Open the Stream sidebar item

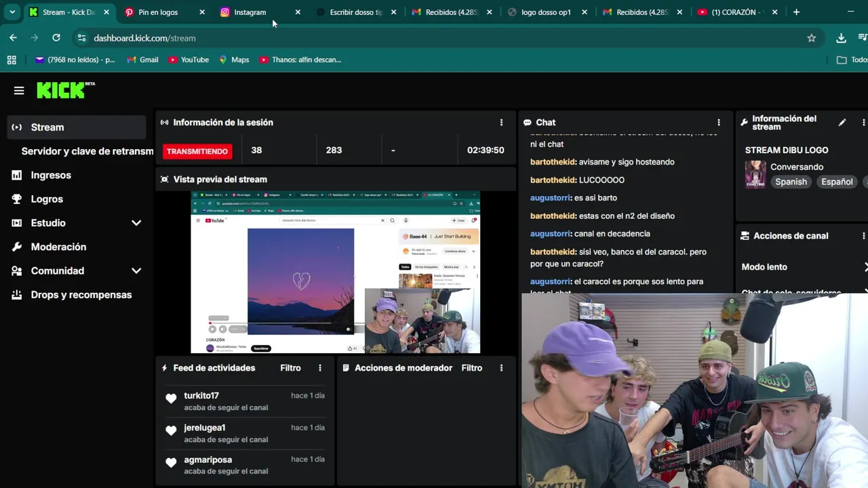point(77,127)
